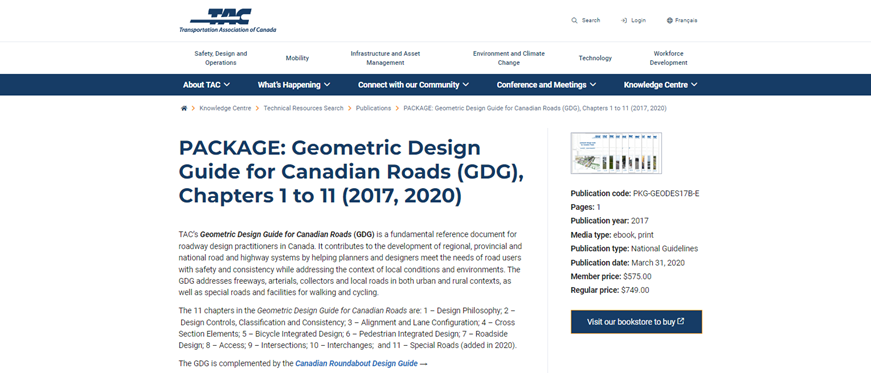Screen dimensions: 871x373
Task: Expand Connect with our Community chevron
Action: pyautogui.click(x=465, y=85)
